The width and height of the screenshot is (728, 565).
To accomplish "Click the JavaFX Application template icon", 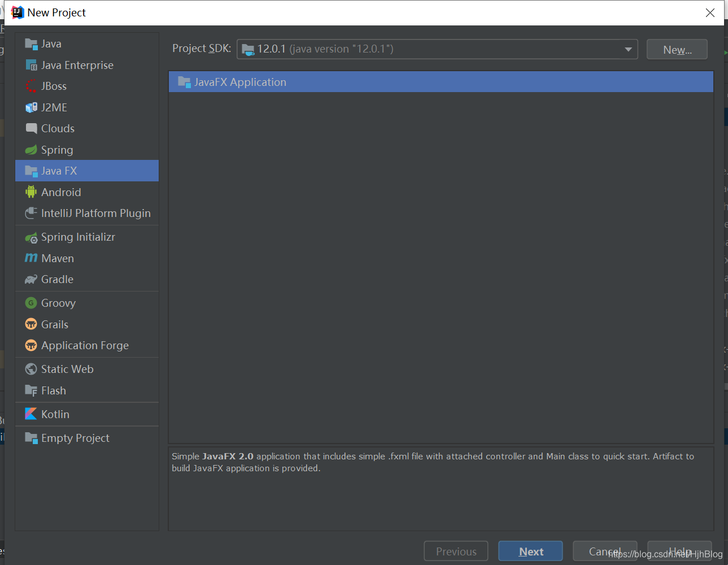I will point(184,82).
